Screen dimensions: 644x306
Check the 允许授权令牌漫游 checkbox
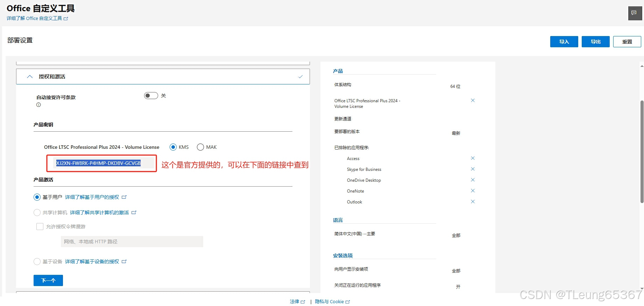pos(40,227)
